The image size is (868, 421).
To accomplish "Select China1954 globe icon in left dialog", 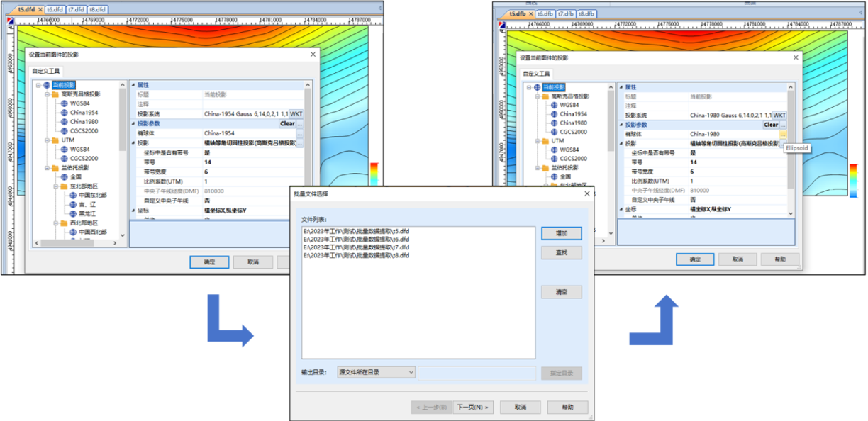I will point(63,113).
